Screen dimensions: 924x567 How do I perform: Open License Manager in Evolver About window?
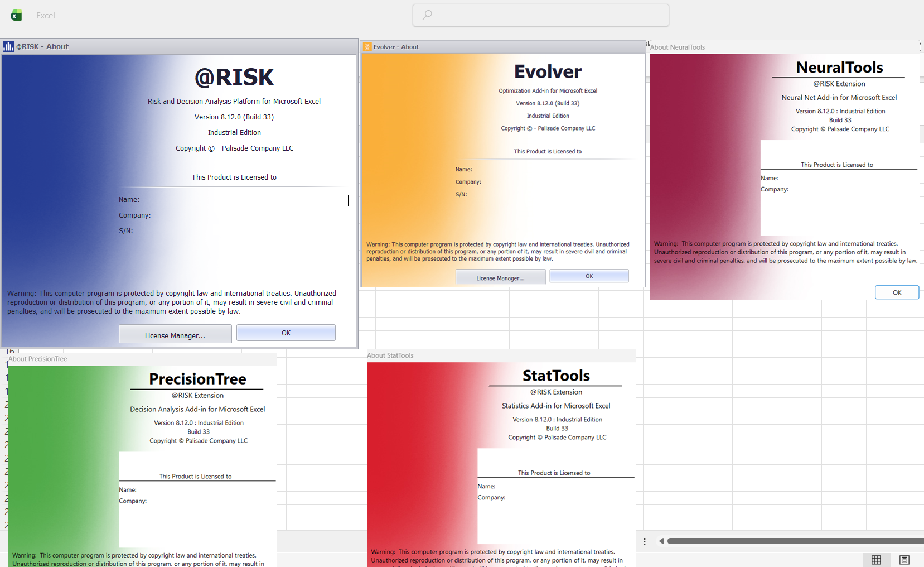point(500,277)
